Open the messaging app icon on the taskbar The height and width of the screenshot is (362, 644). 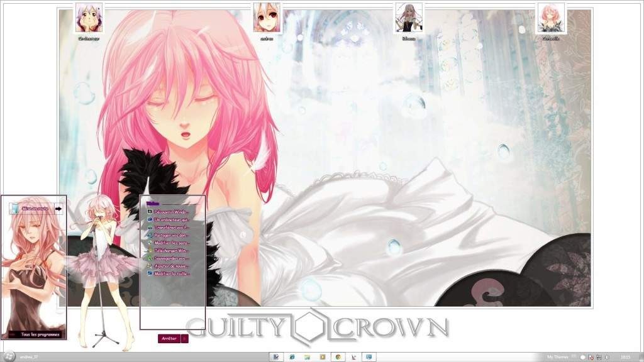(369, 355)
